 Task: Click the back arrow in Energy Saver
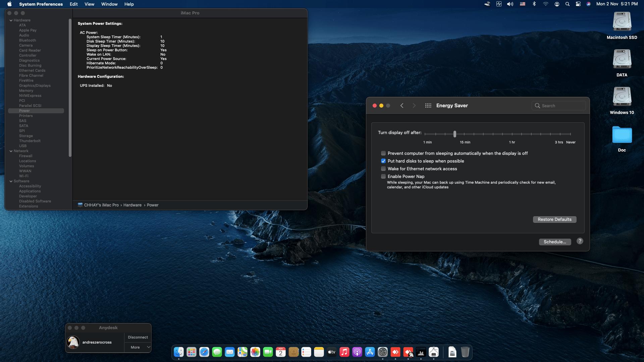click(402, 106)
